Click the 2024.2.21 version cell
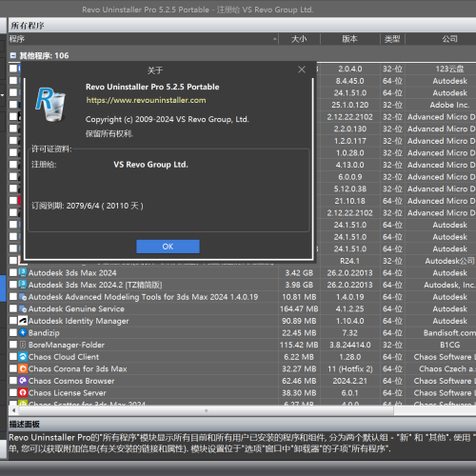The width and height of the screenshot is (476, 476). click(x=349, y=381)
